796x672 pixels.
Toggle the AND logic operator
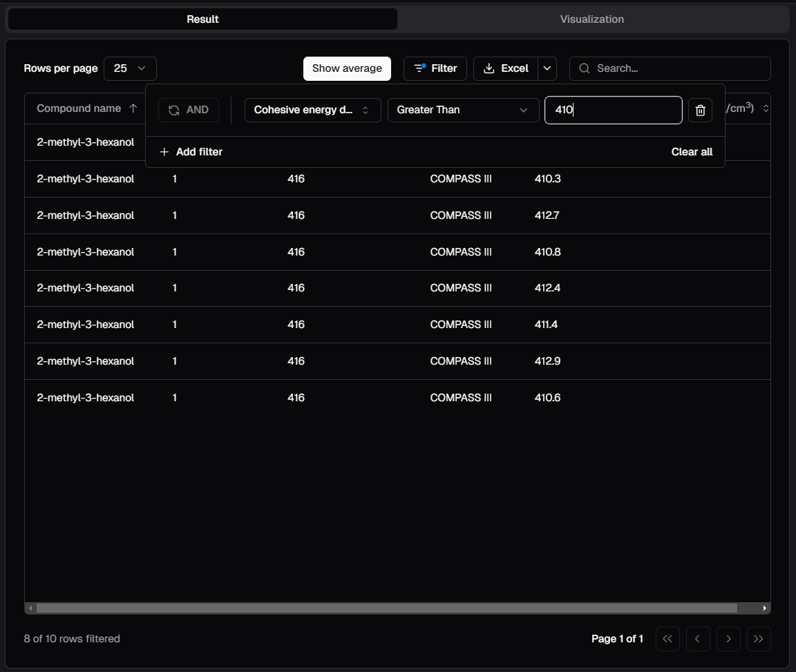[x=189, y=111]
